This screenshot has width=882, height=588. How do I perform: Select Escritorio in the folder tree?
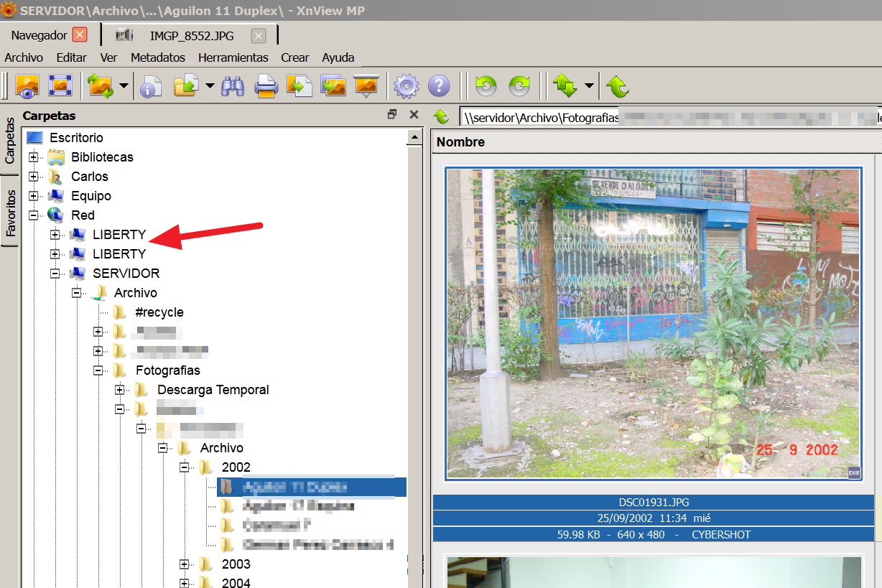click(76, 138)
